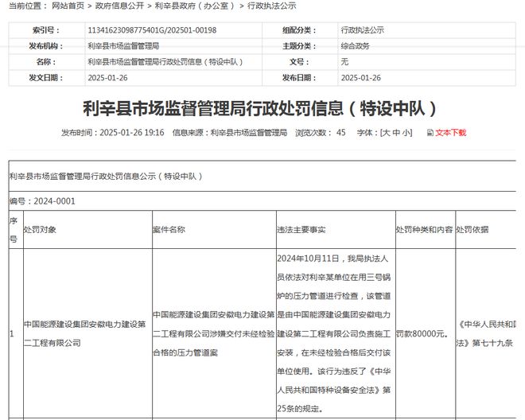
Task: Click the 《中华人民共和国...法》第七十九条 cell
Action: coord(486,333)
